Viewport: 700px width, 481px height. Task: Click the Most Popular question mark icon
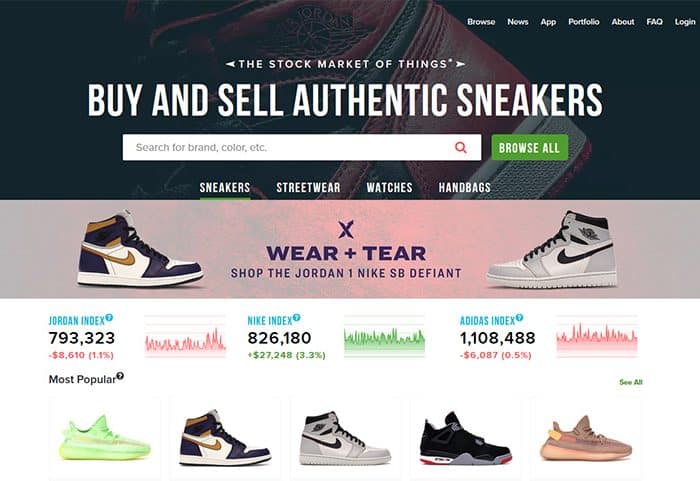tap(120, 376)
